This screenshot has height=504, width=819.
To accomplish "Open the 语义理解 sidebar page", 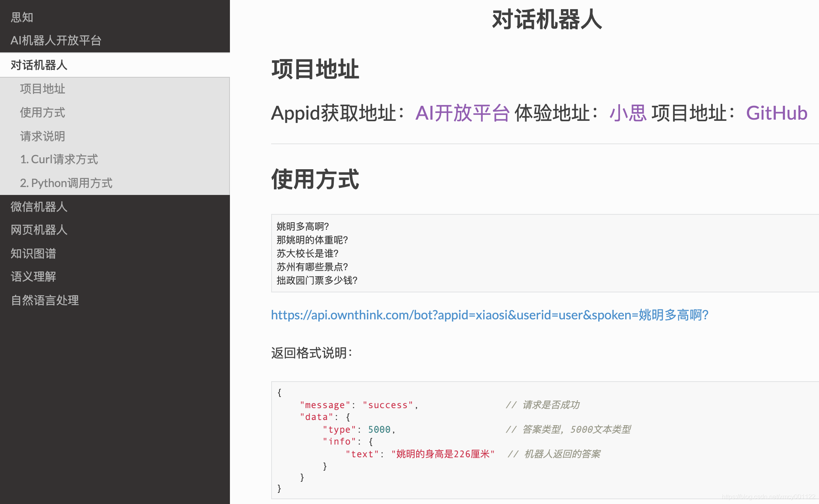I will 33,277.
